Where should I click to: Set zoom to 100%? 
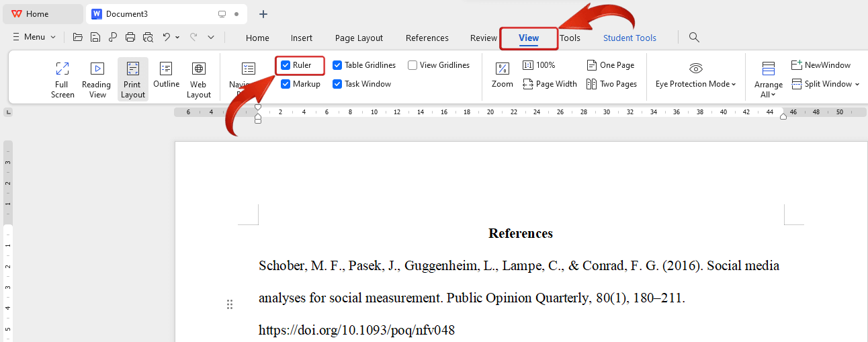pyautogui.click(x=539, y=65)
